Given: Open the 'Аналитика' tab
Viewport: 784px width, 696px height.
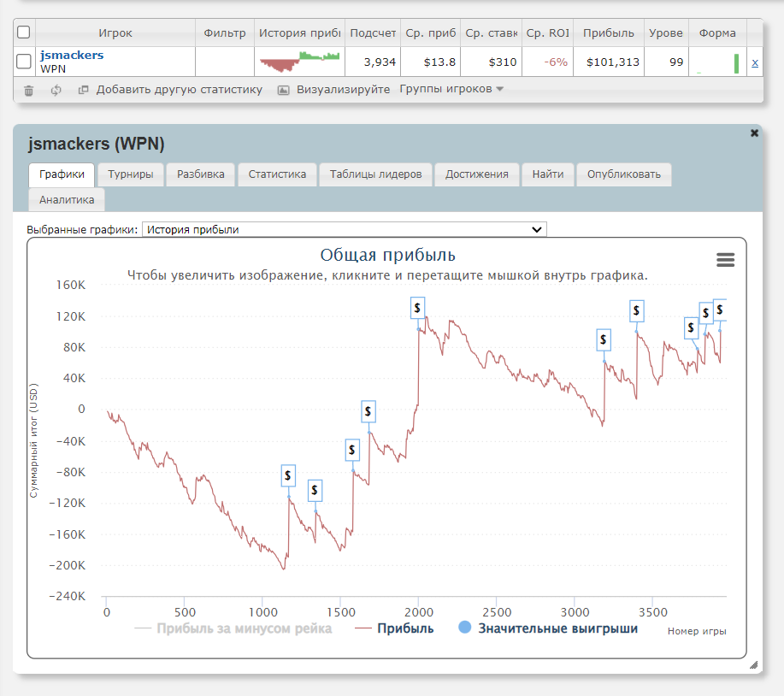Looking at the screenshot, I should [67, 199].
